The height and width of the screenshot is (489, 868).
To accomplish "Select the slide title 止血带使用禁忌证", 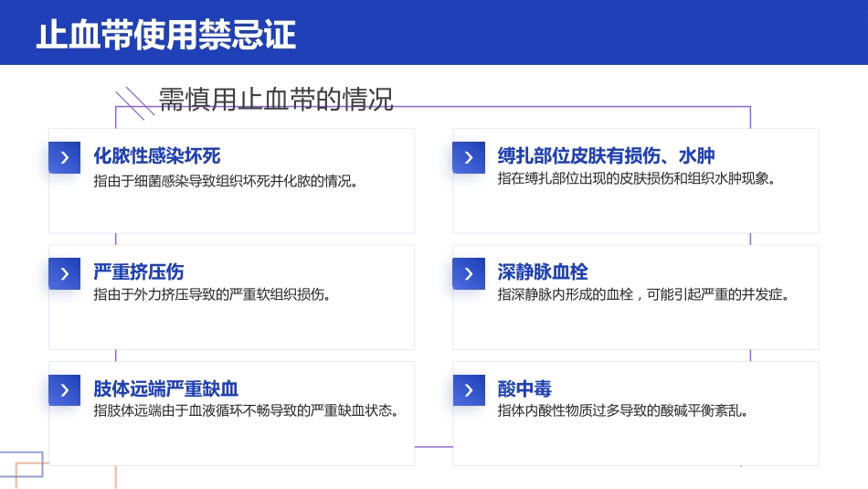I will pyautogui.click(x=166, y=35).
